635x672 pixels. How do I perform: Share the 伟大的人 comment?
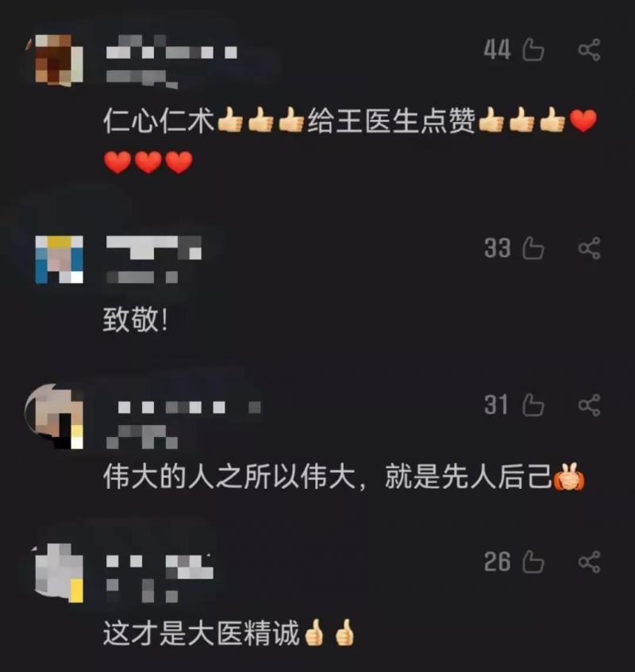589,405
